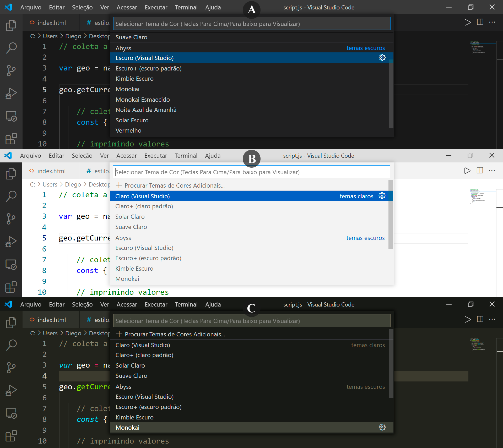The image size is (503, 448).
Task: Select Solar Claro theme in window B
Action: (251, 217)
